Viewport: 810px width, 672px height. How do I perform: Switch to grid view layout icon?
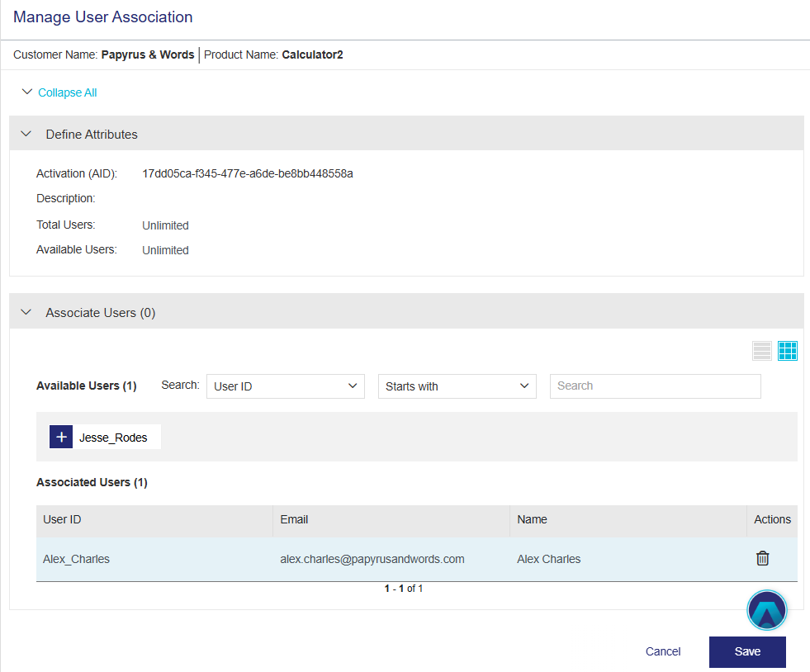(x=787, y=351)
